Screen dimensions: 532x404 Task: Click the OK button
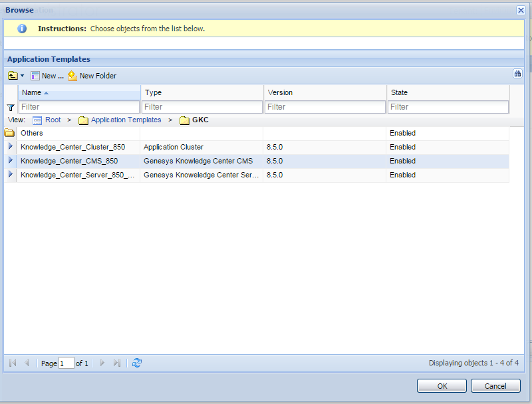click(442, 386)
